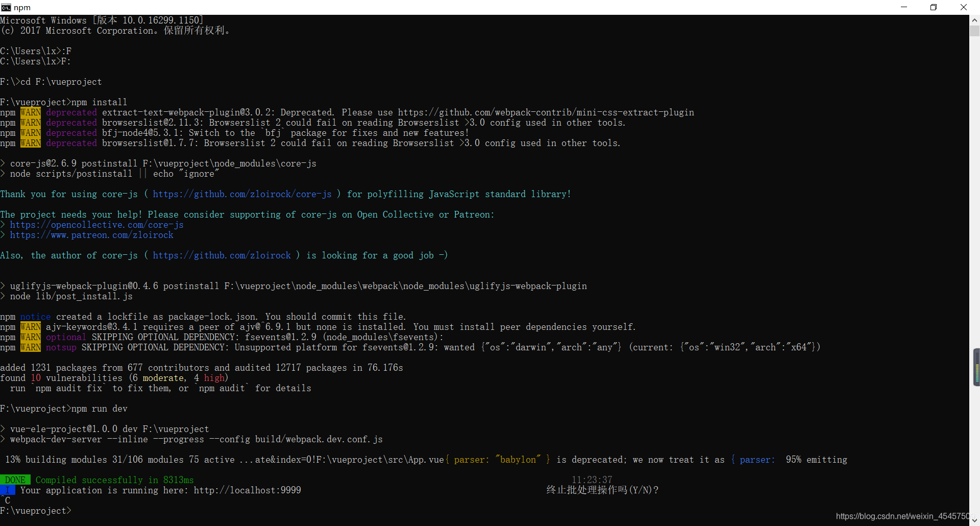Click 'vue-ele-project@1.0.0 dev' line
The height and width of the screenshot is (526, 980).
(x=105, y=429)
